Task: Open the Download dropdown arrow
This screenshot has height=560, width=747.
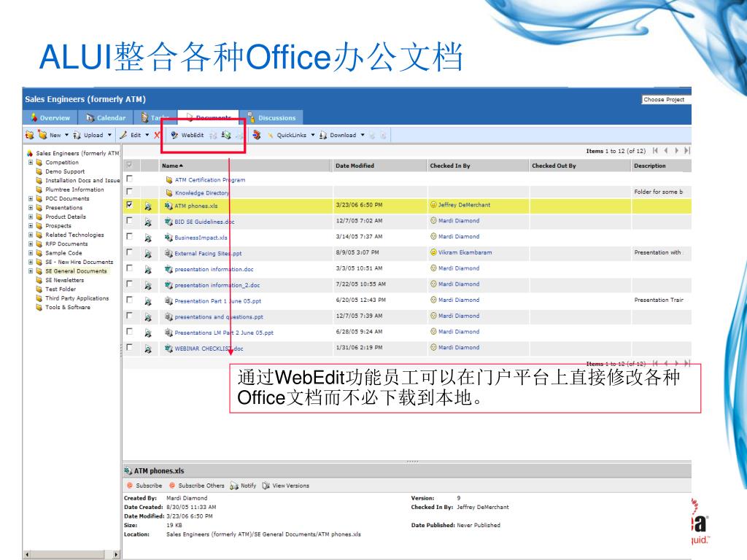Action: click(363, 135)
